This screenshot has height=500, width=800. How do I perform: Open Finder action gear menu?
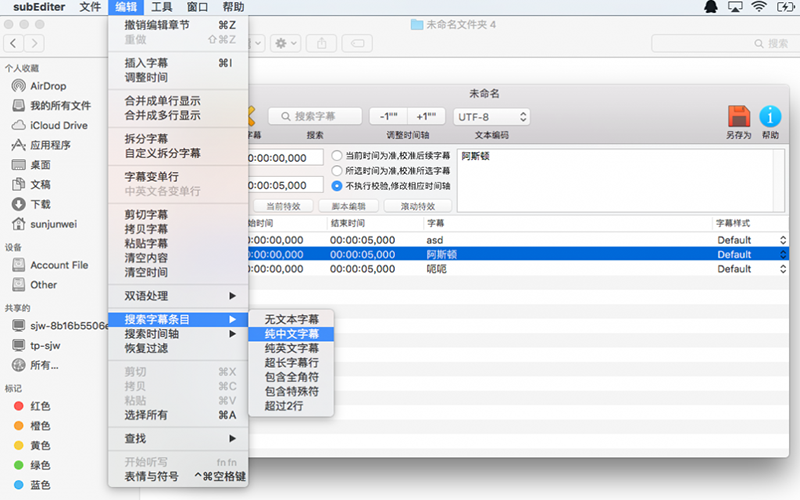(285, 43)
